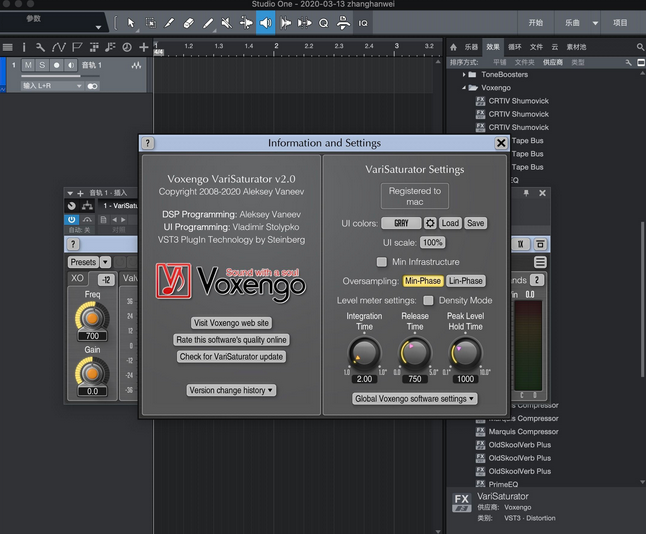The width and height of the screenshot is (646, 534).
Task: Switch to the 素材池 browser tab
Action: [576, 47]
